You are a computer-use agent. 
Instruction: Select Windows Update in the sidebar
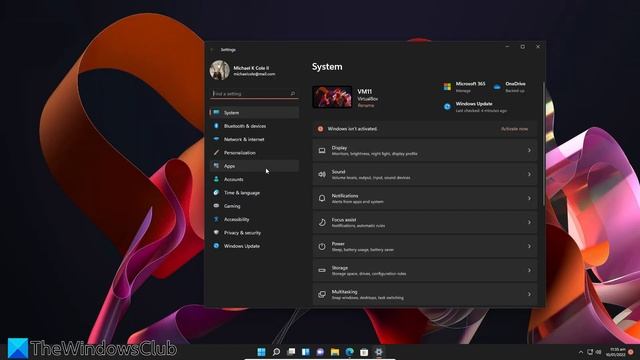pyautogui.click(x=254, y=246)
